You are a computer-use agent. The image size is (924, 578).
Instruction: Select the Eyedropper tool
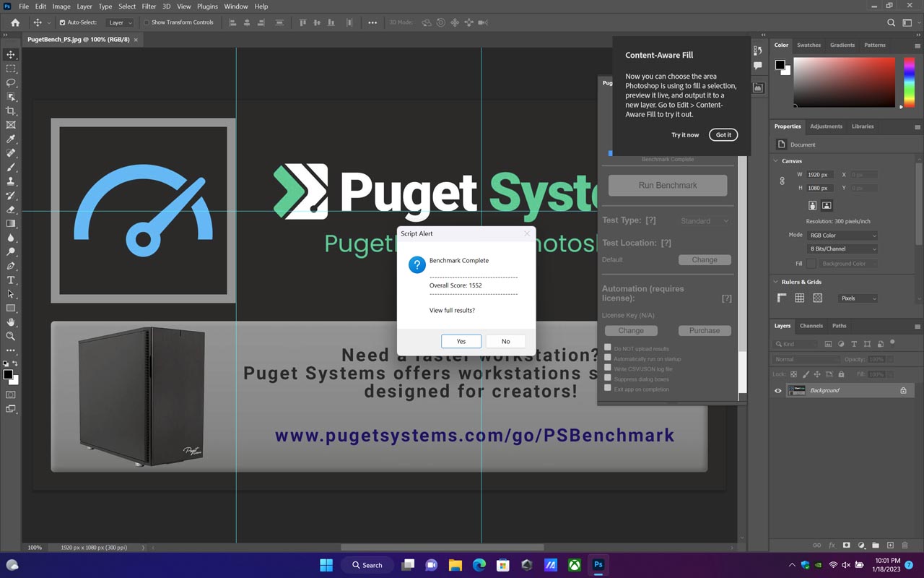point(11,139)
